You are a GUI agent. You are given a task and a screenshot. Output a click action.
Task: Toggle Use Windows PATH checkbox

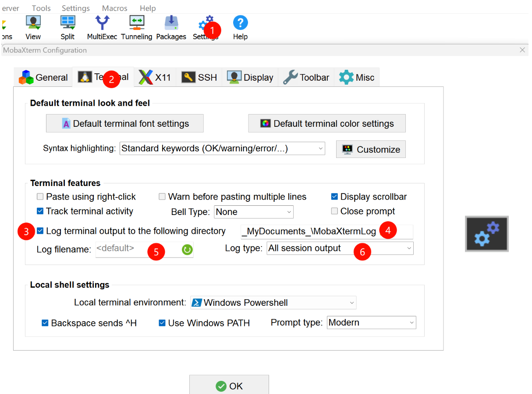pyautogui.click(x=162, y=323)
